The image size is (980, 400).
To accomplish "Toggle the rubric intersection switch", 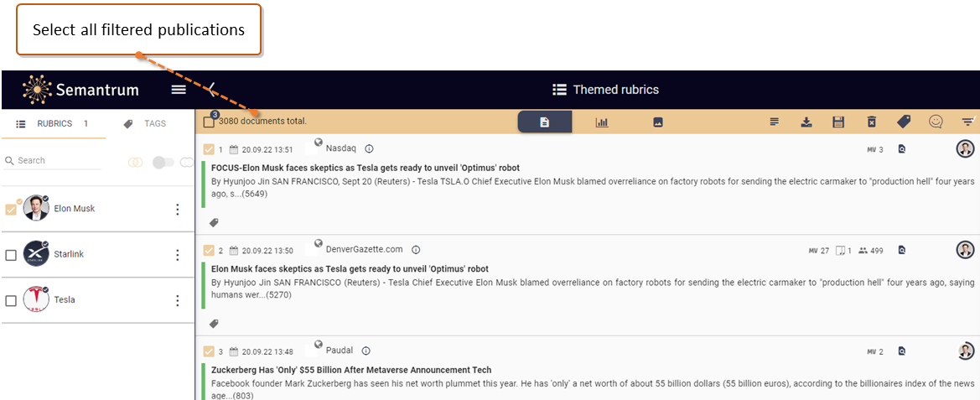I will [163, 163].
